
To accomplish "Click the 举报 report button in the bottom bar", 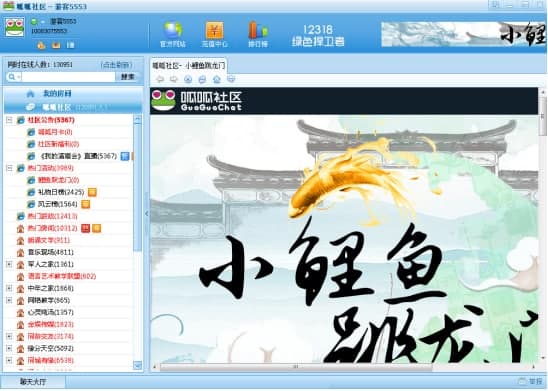I will pyautogui.click(x=531, y=382).
